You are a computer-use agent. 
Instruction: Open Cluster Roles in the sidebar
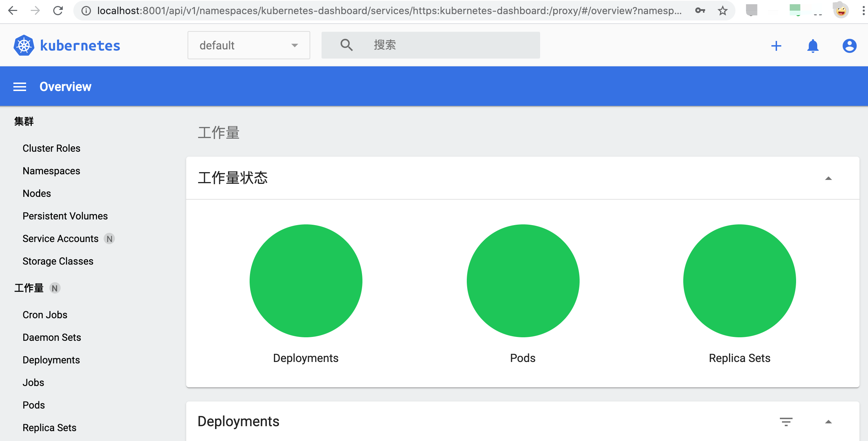coord(51,148)
